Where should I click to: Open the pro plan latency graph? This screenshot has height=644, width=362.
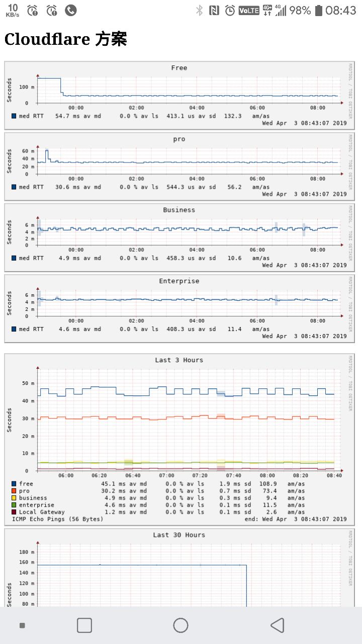point(179,166)
